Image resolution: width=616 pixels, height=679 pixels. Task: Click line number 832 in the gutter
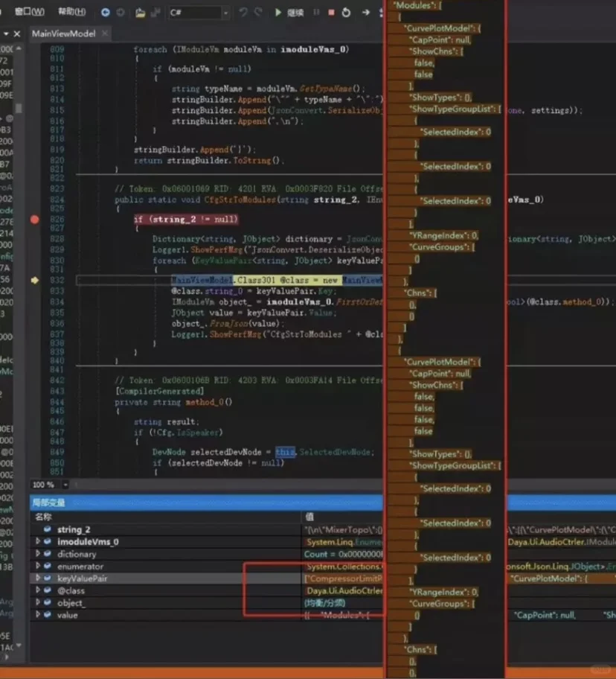(x=57, y=280)
